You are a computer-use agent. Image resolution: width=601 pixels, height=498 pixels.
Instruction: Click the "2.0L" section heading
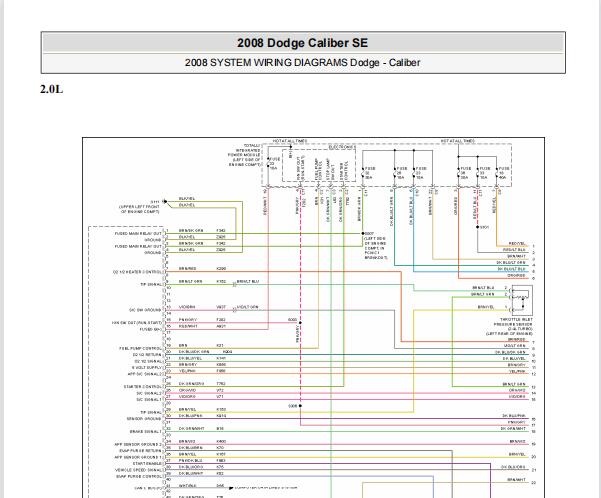51,89
